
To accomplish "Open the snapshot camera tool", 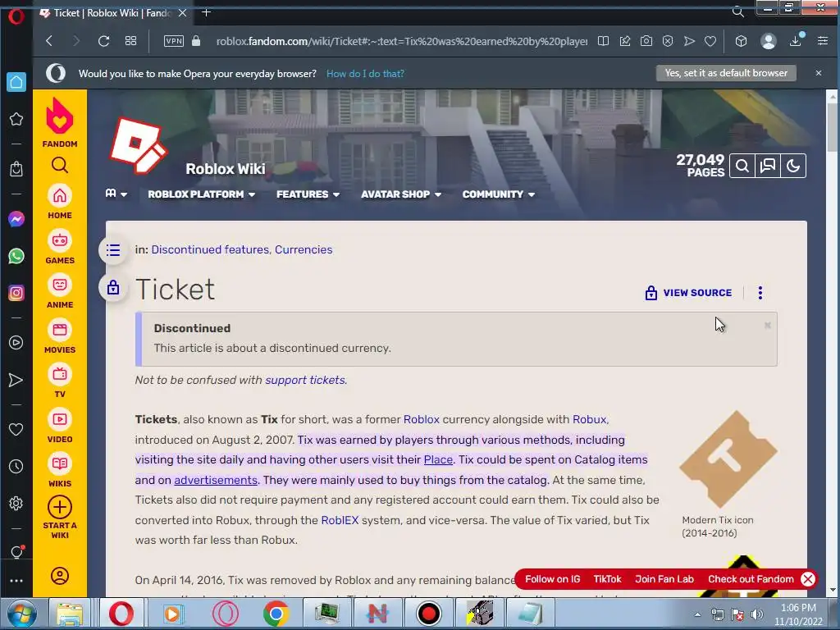I will [x=646, y=41].
